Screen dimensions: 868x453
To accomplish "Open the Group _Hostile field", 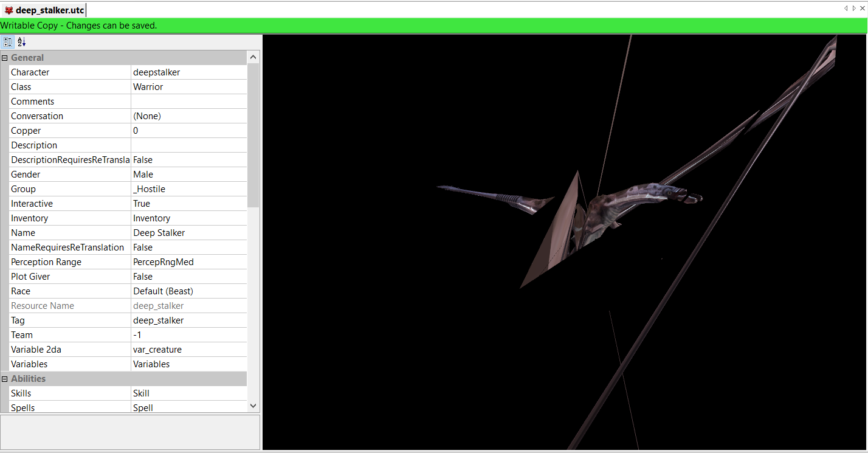I will click(189, 189).
